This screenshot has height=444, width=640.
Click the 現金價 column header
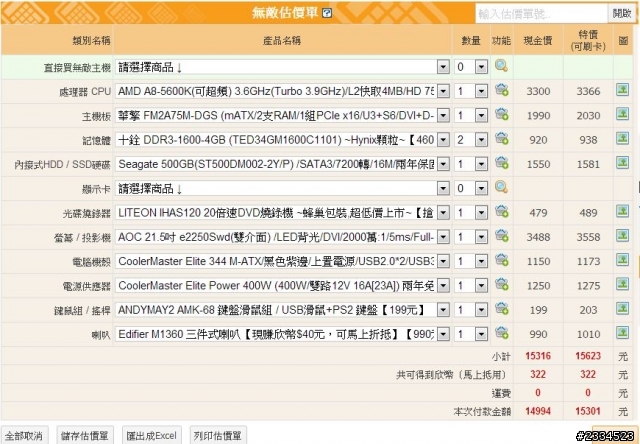[x=538, y=40]
